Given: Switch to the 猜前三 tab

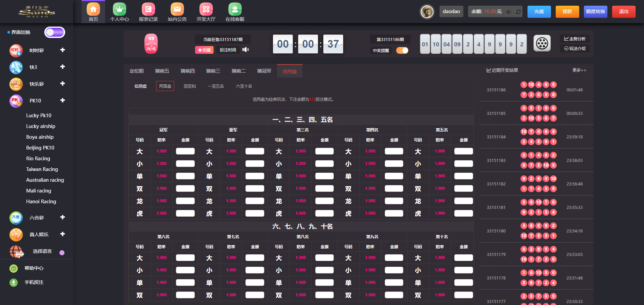Looking at the screenshot, I should pos(213,71).
